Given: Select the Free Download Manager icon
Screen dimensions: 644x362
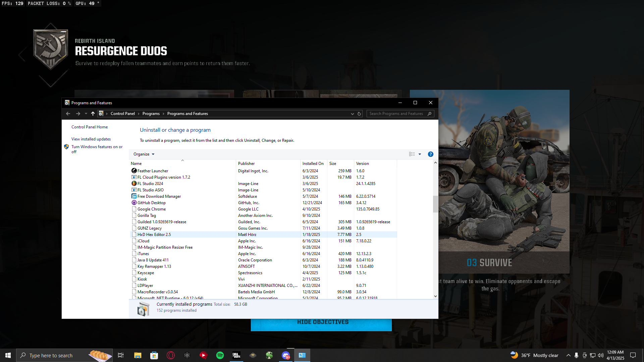Looking at the screenshot, I should pos(134,196).
